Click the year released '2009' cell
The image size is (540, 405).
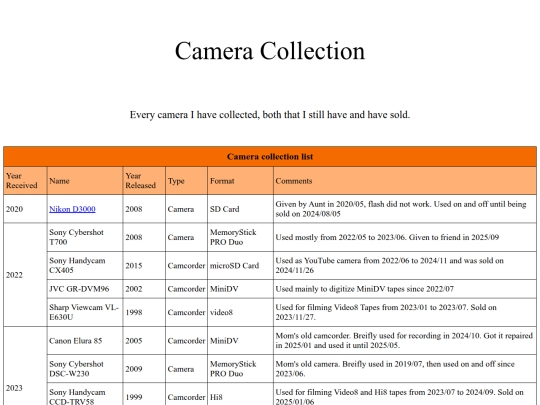coord(144,369)
